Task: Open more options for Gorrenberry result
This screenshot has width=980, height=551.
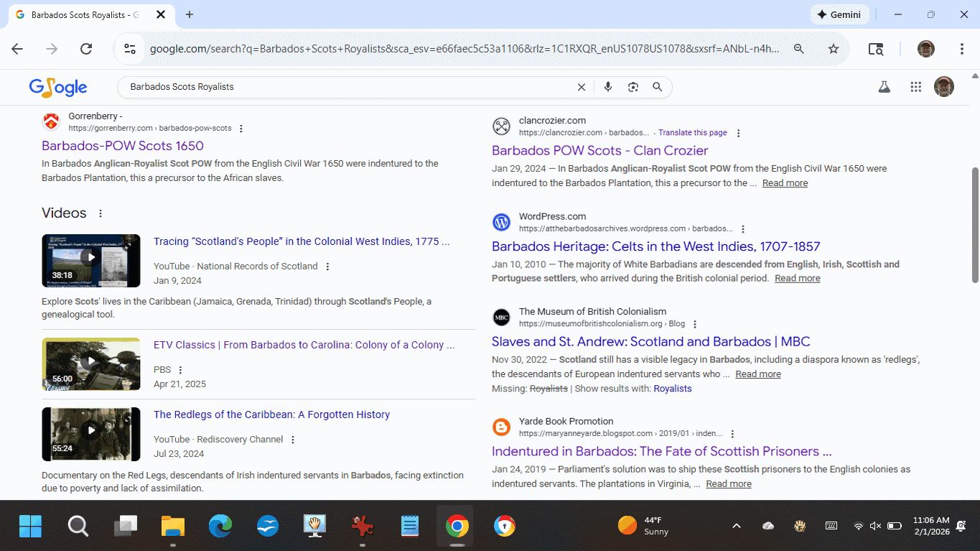Action: pyautogui.click(x=241, y=129)
